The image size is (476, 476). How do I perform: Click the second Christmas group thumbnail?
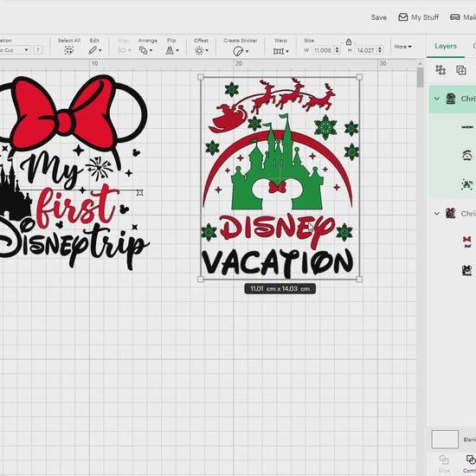coord(451,214)
